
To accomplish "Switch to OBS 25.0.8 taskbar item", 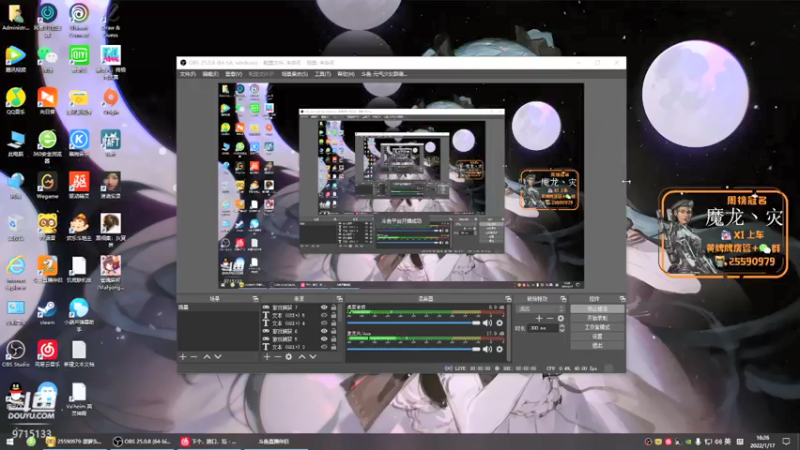I will (x=143, y=441).
